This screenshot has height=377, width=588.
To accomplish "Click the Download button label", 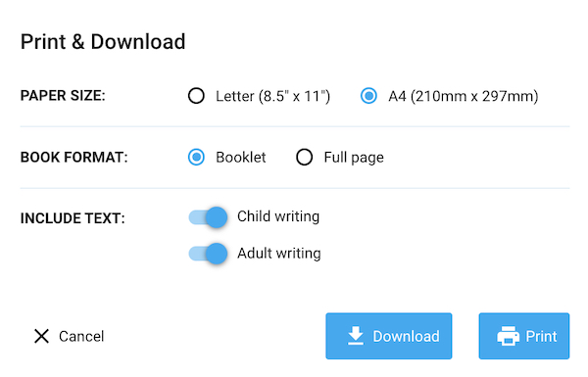I will (406, 336).
